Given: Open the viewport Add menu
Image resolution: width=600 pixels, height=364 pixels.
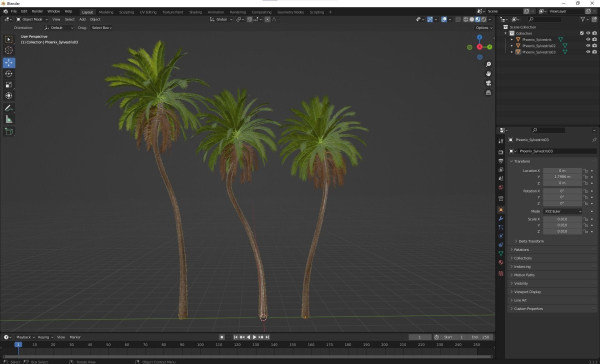Looking at the screenshot, I should click(82, 19).
